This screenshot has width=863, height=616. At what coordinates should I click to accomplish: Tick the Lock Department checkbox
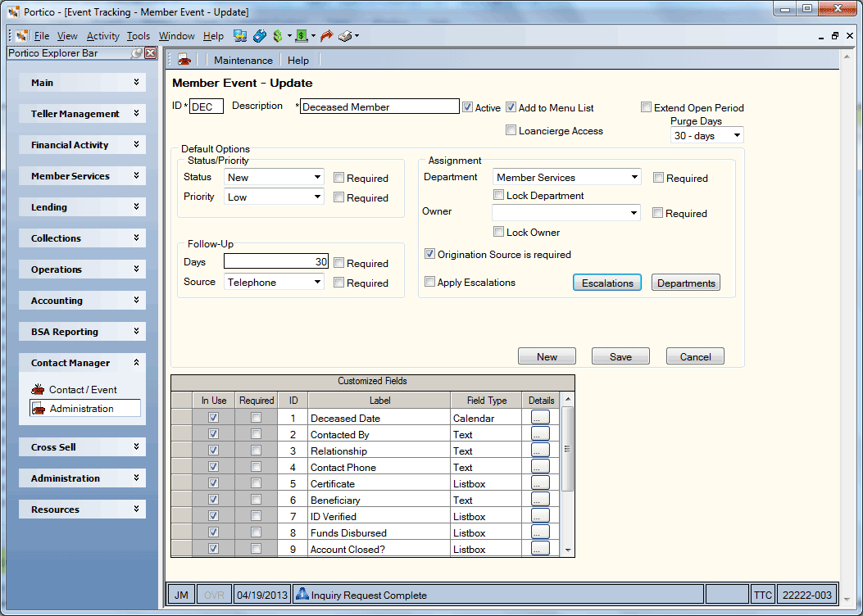tap(498, 195)
